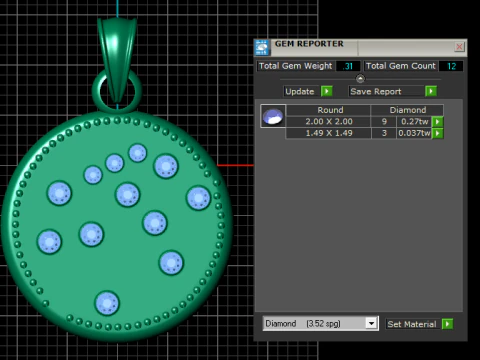This screenshot has height=360, width=480.
Task: Click the Set Material button label
Action: (412, 324)
